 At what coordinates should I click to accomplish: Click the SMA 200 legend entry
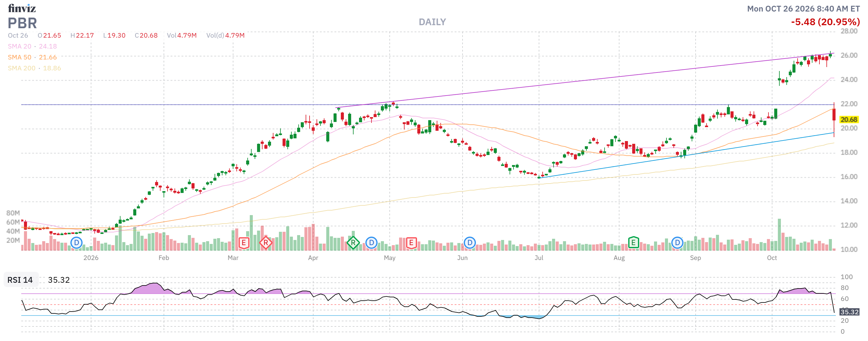[x=34, y=68]
